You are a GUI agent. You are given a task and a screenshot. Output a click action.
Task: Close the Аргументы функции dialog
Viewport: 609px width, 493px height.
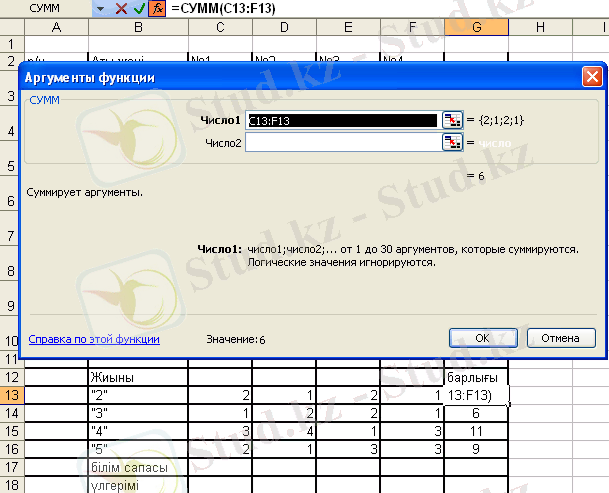592,76
